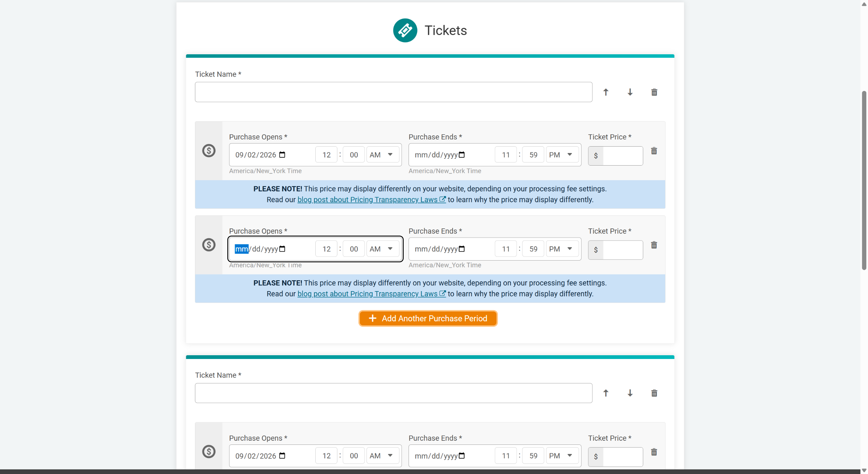
Task: Open PM dropdown in first Purchase Ends
Action: tap(562, 155)
